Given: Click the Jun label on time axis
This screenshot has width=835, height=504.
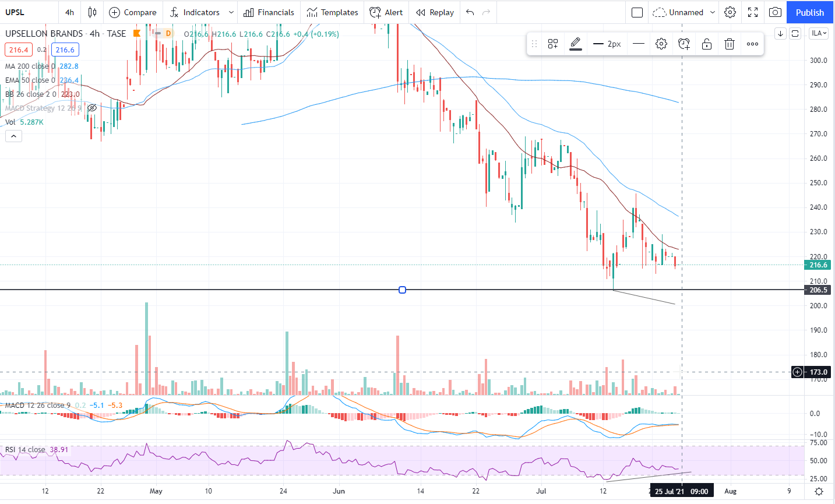Looking at the screenshot, I should point(339,491).
